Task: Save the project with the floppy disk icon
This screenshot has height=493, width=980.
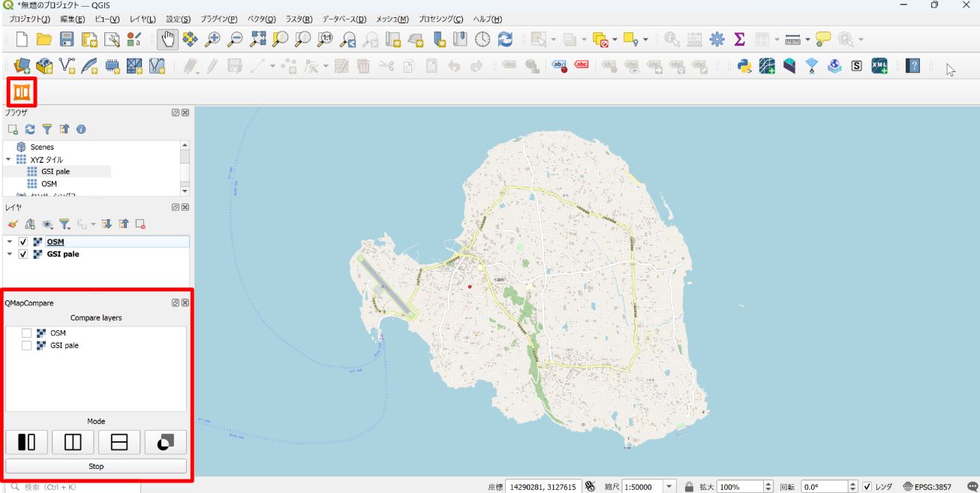Action: (67, 39)
